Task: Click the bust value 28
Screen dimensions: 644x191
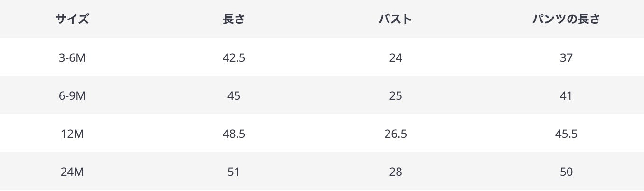Action: (x=395, y=172)
